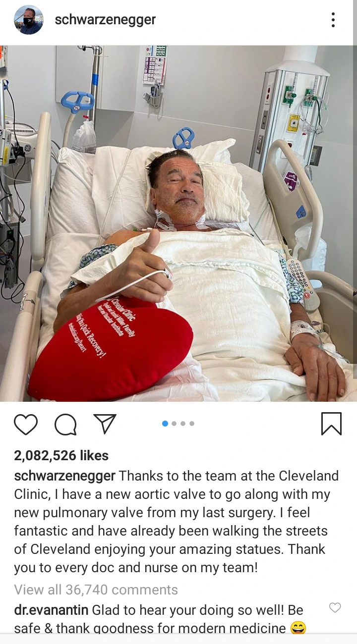This screenshot has width=357, height=644.
Task: Share the post with the paper plane icon
Action: tap(105, 424)
